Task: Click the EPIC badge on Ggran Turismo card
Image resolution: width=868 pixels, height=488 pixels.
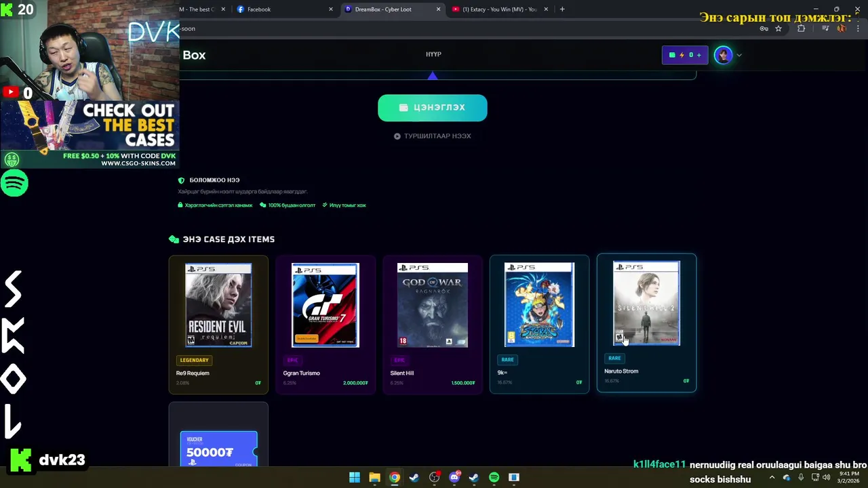Action: [292, 360]
